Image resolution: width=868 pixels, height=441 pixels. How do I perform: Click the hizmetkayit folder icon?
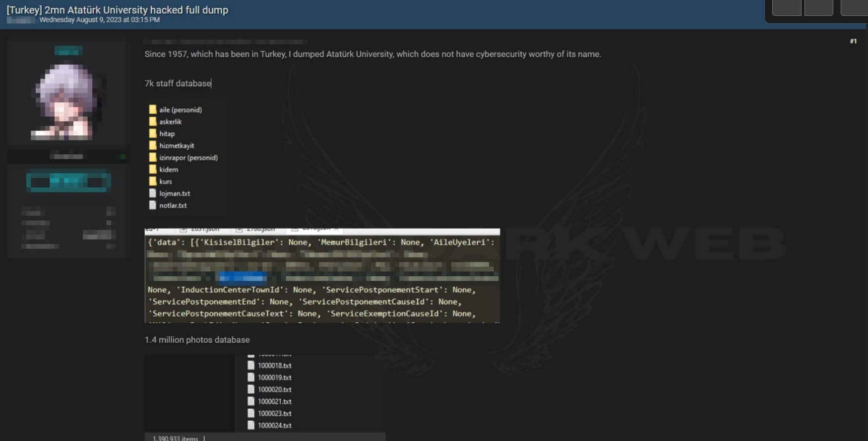(x=153, y=145)
